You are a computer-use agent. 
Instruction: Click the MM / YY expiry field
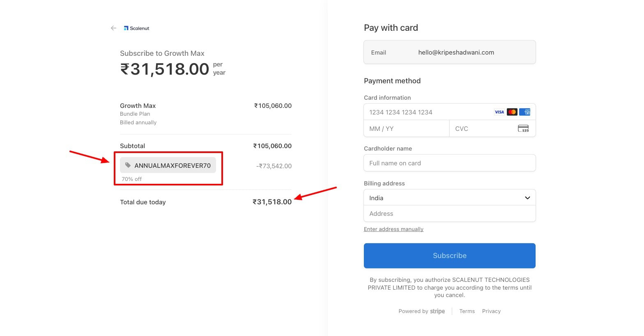[x=406, y=129]
